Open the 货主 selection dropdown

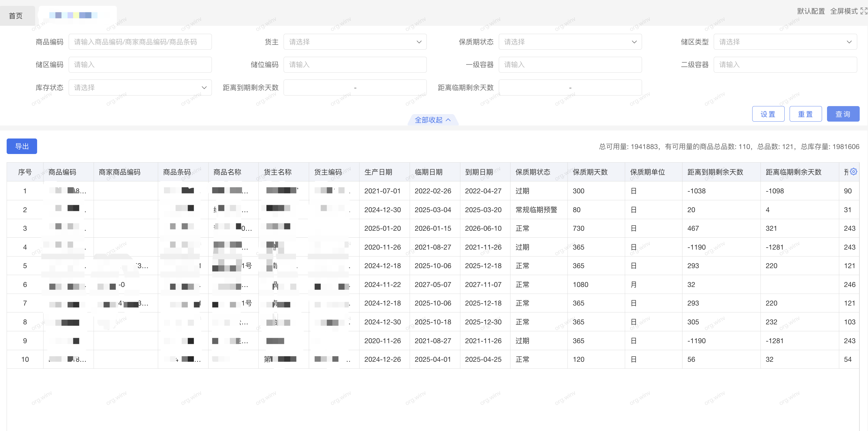[x=355, y=42]
